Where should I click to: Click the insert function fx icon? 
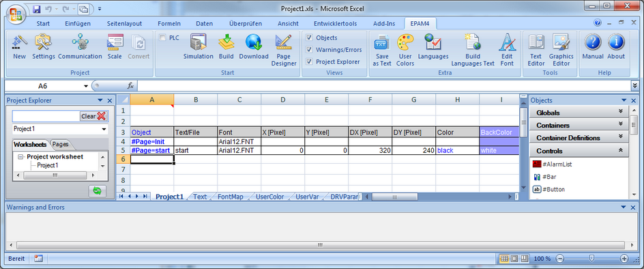click(130, 86)
